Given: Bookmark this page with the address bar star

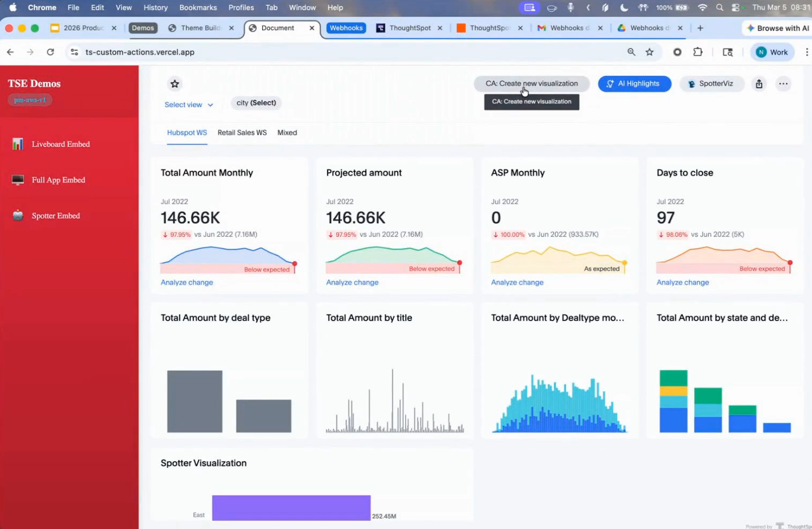Looking at the screenshot, I should pyautogui.click(x=650, y=52).
